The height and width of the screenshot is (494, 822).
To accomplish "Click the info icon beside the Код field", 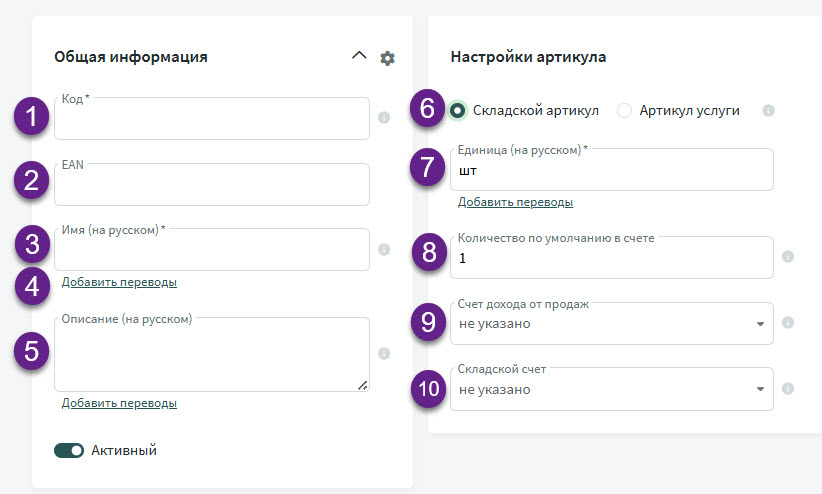I will coord(384,117).
